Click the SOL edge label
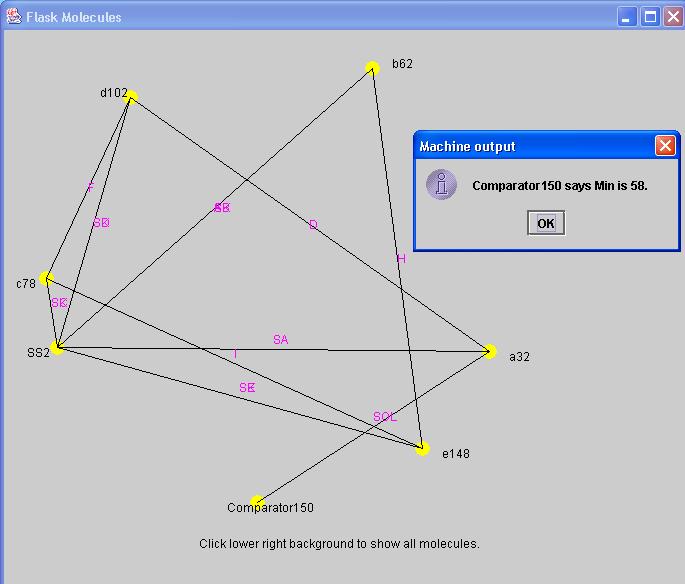 tap(385, 417)
